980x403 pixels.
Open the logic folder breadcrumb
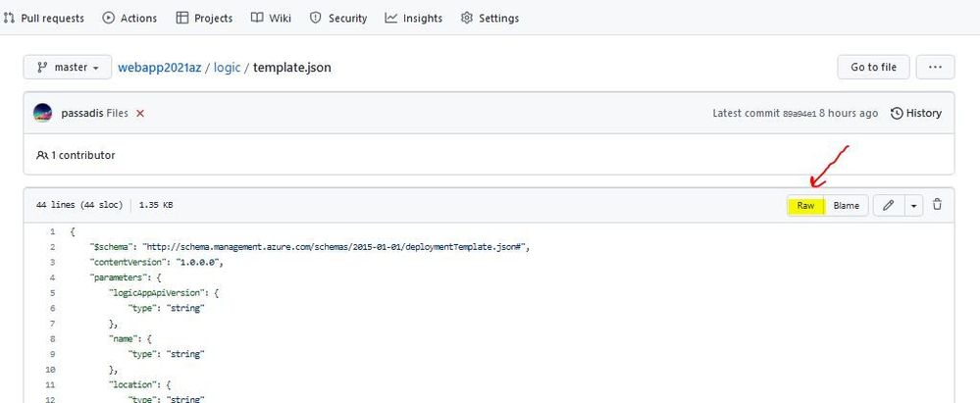[227, 68]
